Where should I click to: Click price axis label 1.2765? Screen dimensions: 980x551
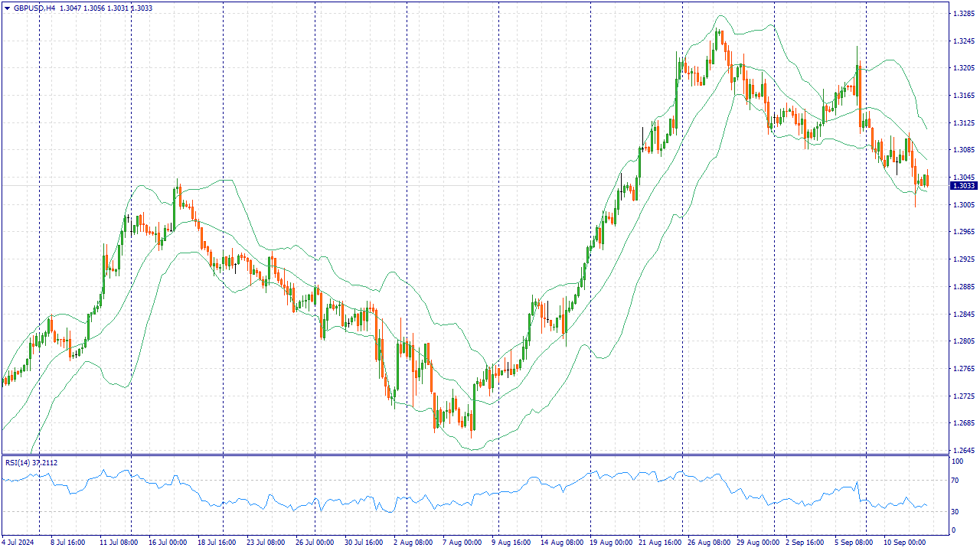click(x=963, y=369)
